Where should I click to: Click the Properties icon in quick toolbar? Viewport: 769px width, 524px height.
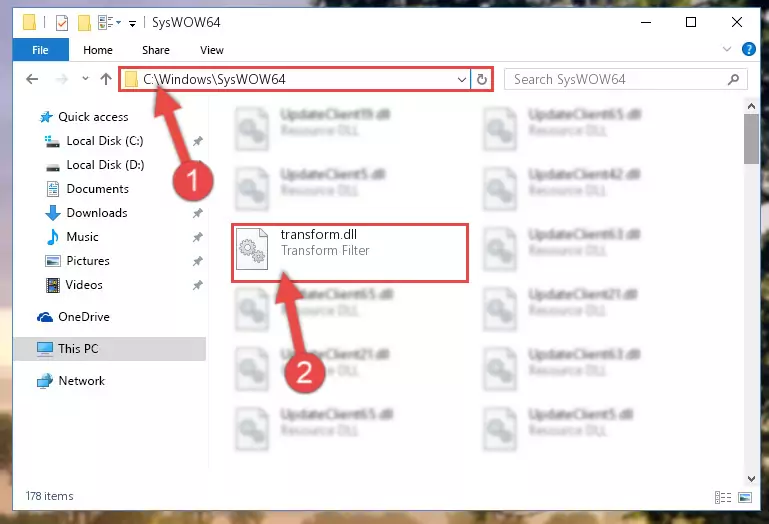pos(62,23)
